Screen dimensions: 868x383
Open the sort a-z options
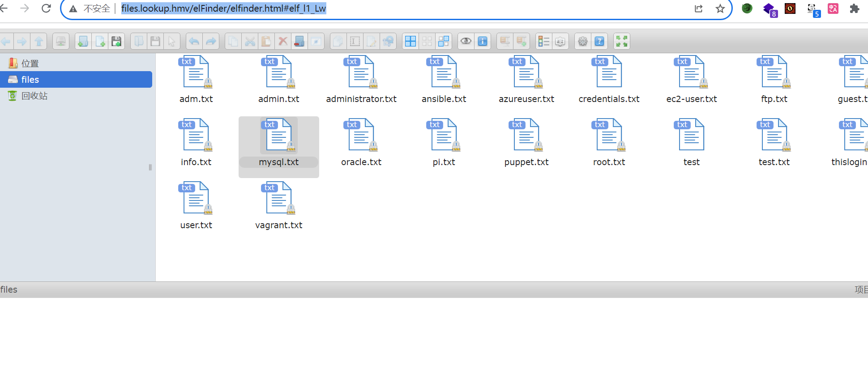[560, 42]
